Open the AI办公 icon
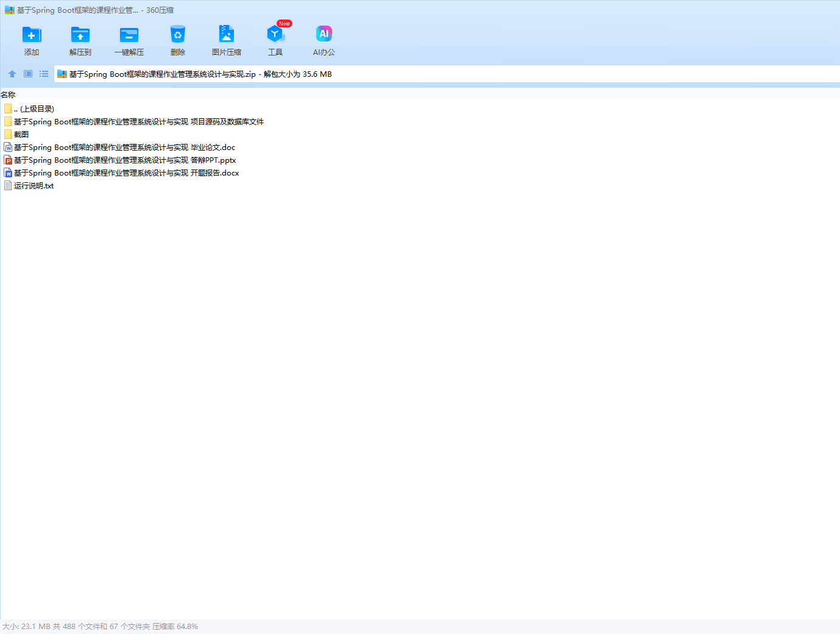This screenshot has height=634, width=840. 324,34
